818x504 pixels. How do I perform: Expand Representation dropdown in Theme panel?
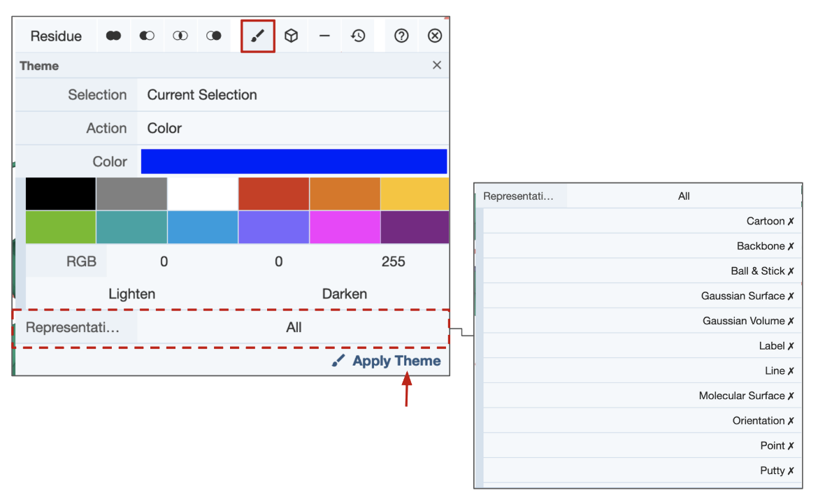293,327
